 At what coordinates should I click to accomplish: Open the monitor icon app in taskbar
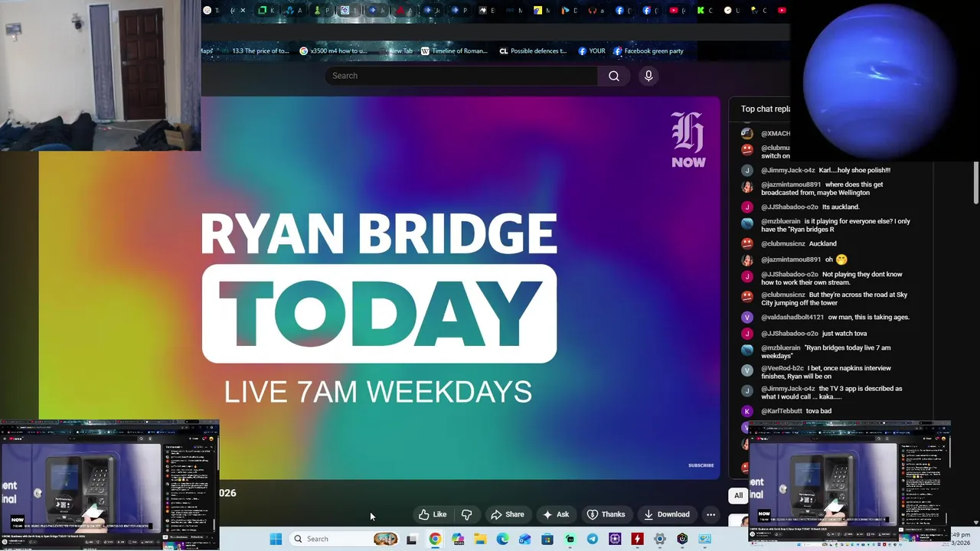click(704, 539)
